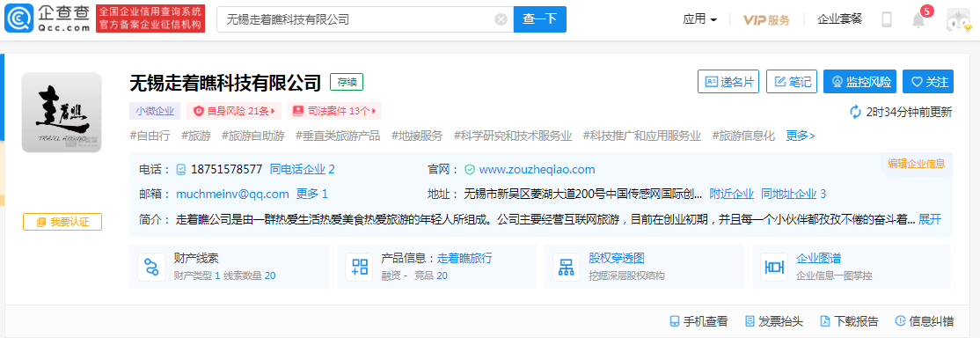Click 发票抬头 option
The width and height of the screenshot is (980, 338).
coord(774,322)
